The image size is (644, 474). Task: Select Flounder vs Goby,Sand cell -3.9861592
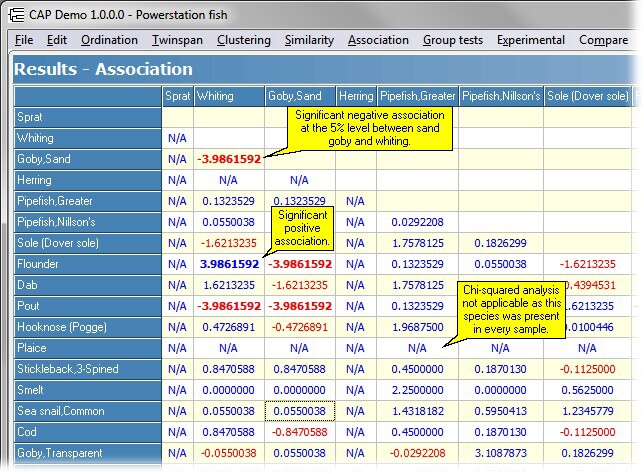click(x=300, y=264)
